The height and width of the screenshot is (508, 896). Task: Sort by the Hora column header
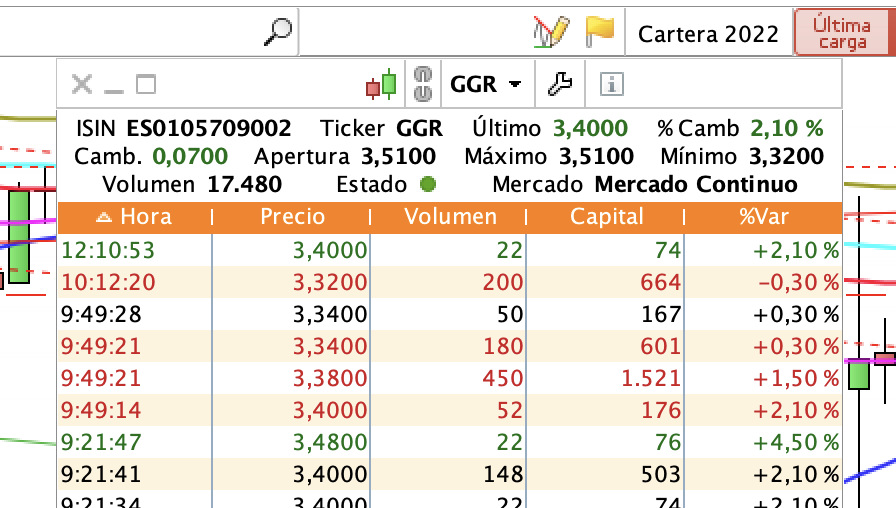click(135, 217)
